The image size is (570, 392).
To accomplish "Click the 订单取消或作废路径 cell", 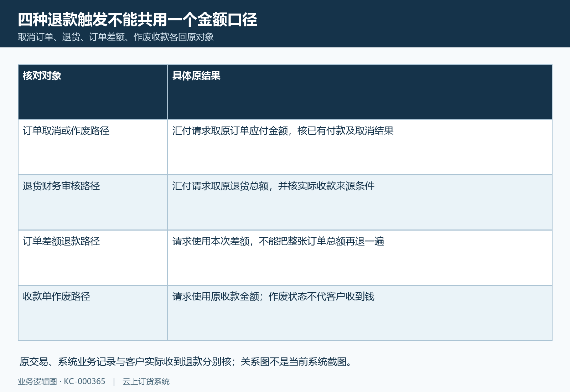I will coord(93,147).
